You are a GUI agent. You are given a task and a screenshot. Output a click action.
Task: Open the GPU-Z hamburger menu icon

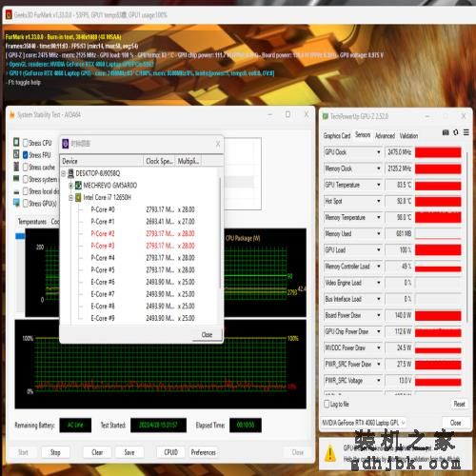466,132
